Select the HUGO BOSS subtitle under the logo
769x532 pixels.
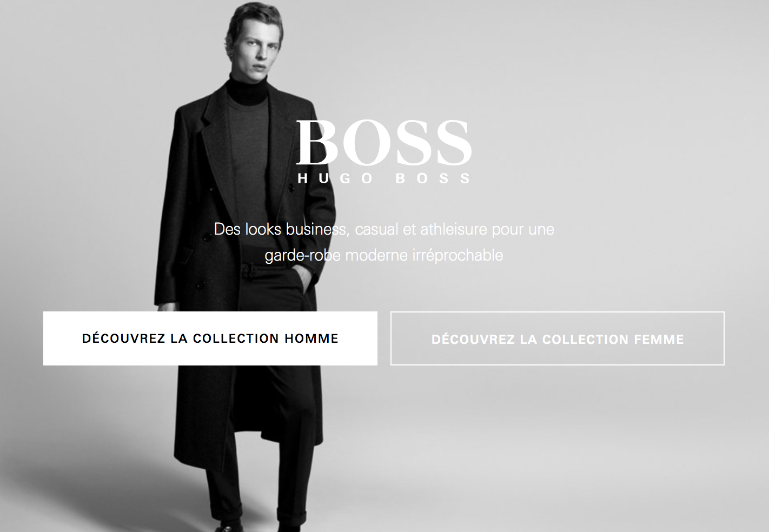(x=384, y=178)
